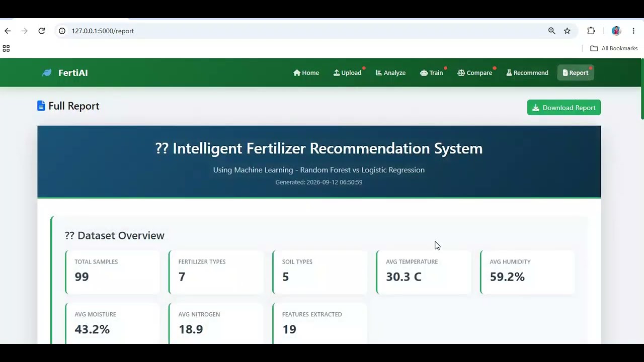
Task: Open the browser three-dot menu
Action: tap(633, 31)
